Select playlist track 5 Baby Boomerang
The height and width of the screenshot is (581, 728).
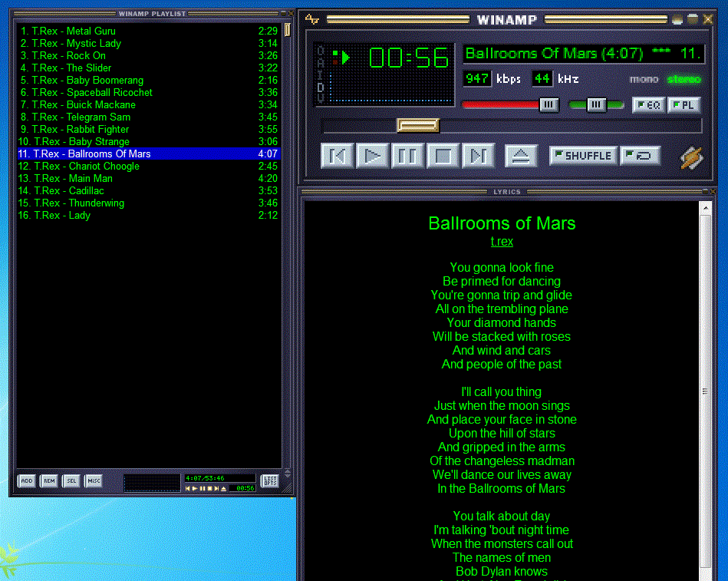click(149, 81)
